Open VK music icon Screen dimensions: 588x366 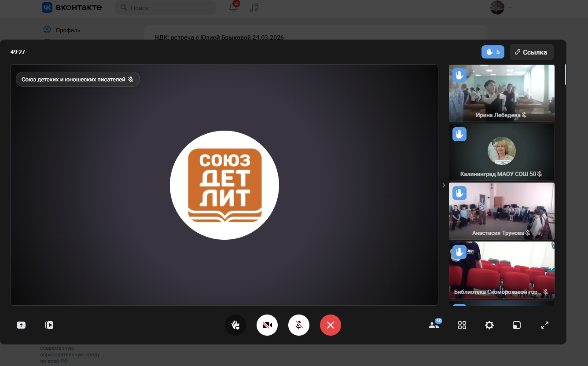tap(254, 7)
